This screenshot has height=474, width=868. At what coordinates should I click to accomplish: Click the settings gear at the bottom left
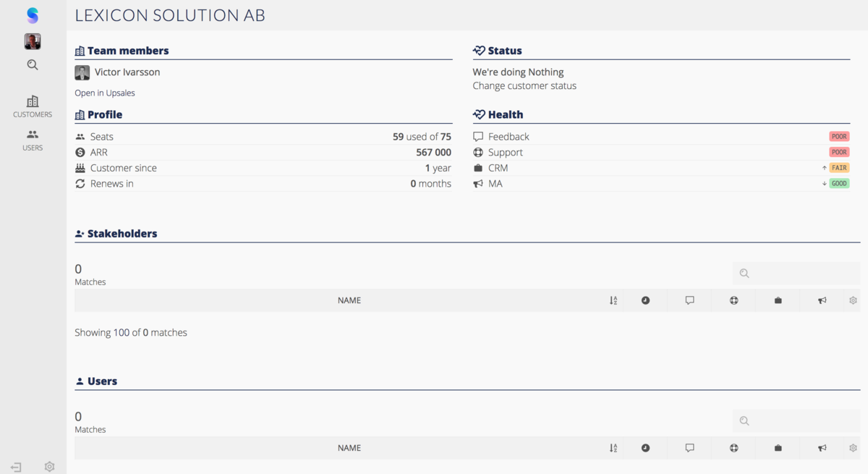point(49,466)
